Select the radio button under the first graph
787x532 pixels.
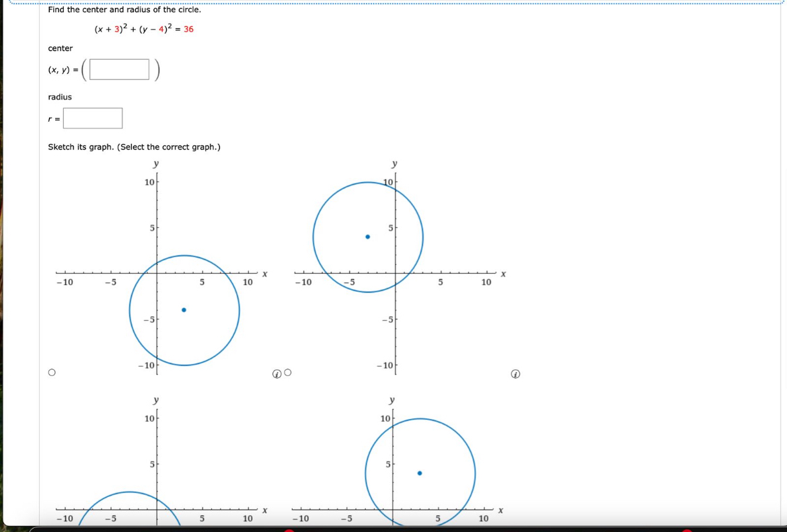pyautogui.click(x=52, y=371)
